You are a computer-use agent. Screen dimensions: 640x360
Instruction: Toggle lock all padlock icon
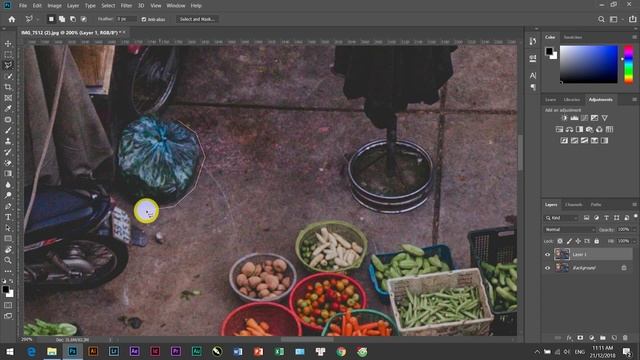596,241
